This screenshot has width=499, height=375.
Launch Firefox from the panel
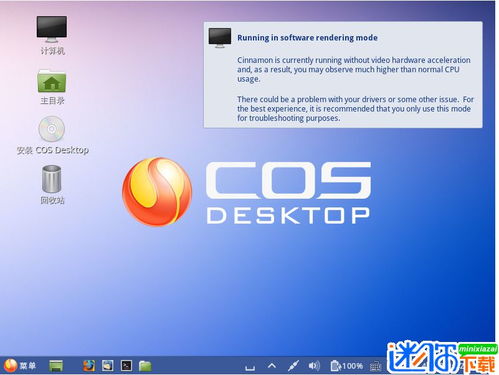click(x=89, y=366)
